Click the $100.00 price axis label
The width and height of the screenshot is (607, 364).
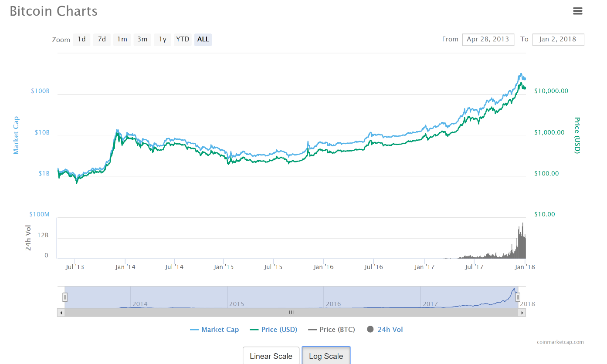(546, 173)
